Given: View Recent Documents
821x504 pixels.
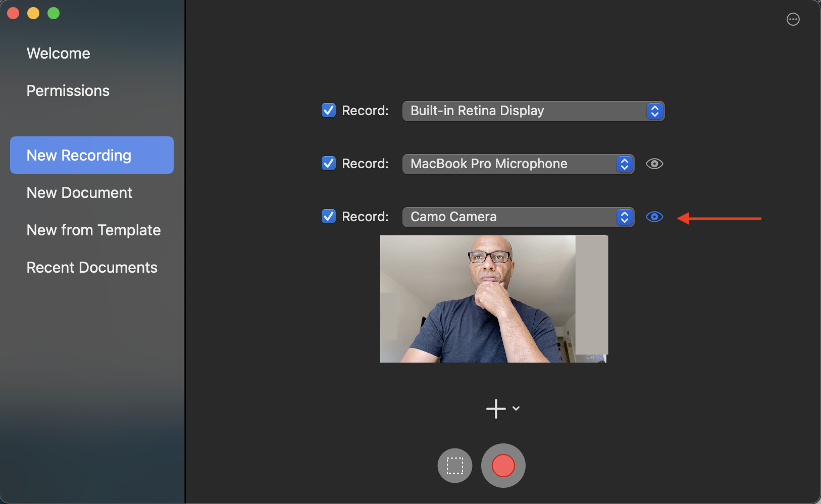Looking at the screenshot, I should point(92,267).
